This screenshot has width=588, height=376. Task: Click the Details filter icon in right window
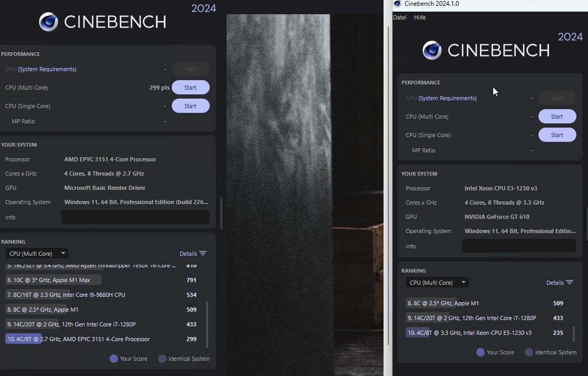(570, 282)
